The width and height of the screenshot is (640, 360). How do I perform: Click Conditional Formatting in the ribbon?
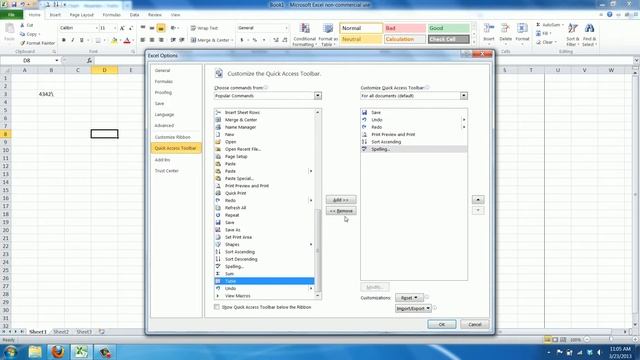tap(304, 35)
